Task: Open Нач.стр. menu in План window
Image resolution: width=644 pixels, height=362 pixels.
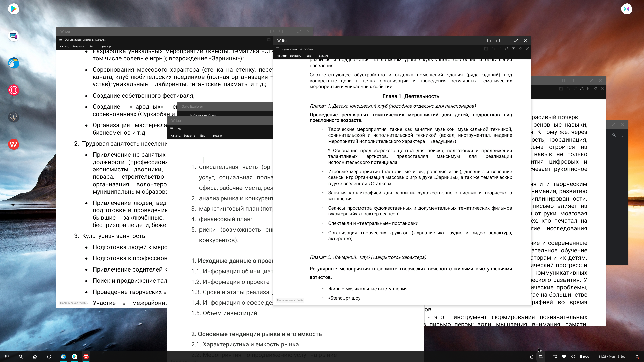Action: [176, 136]
